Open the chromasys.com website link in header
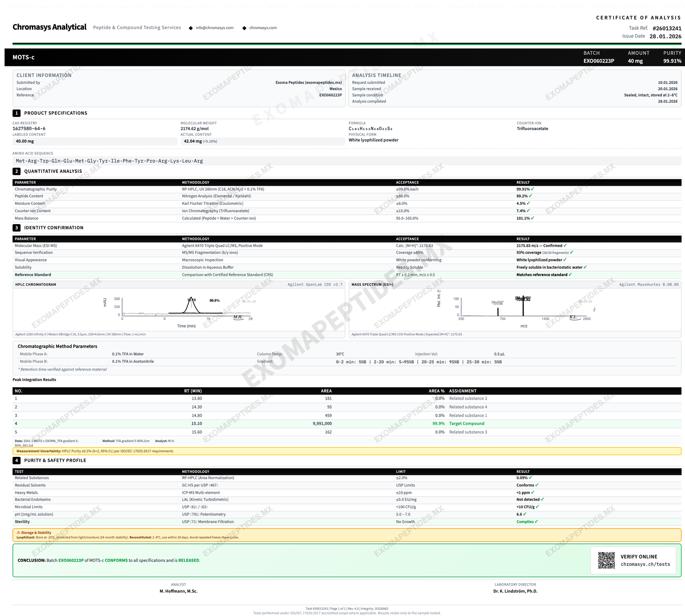Viewport: 685px width, 616px height. (263, 28)
